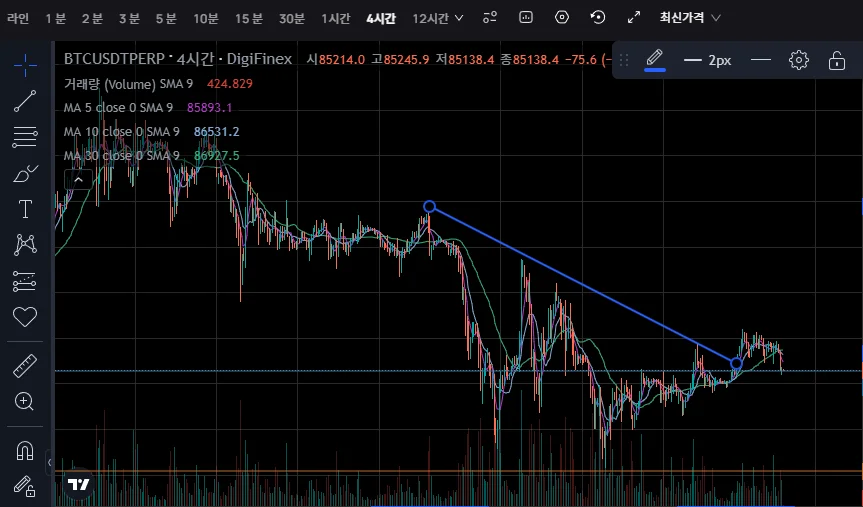Toggle the lock on selected line
The image size is (863, 507).
click(837, 60)
